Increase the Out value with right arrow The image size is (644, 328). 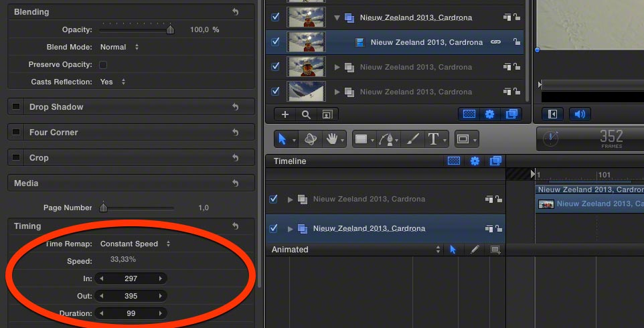coord(161,296)
